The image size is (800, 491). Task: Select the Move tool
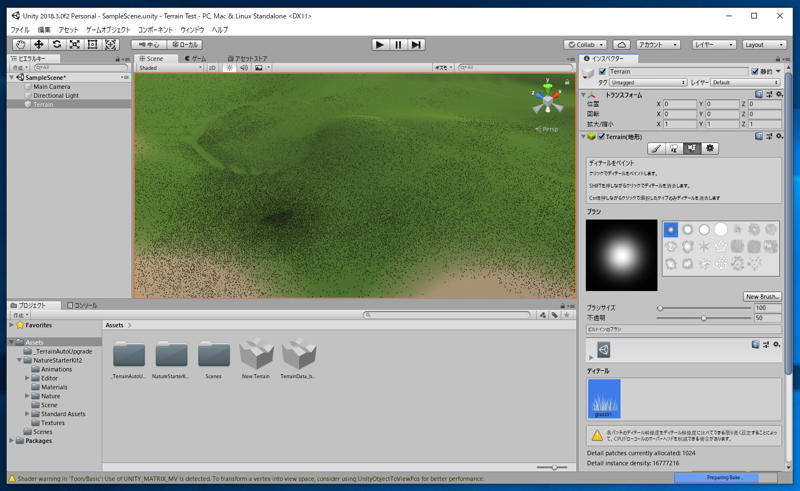38,44
